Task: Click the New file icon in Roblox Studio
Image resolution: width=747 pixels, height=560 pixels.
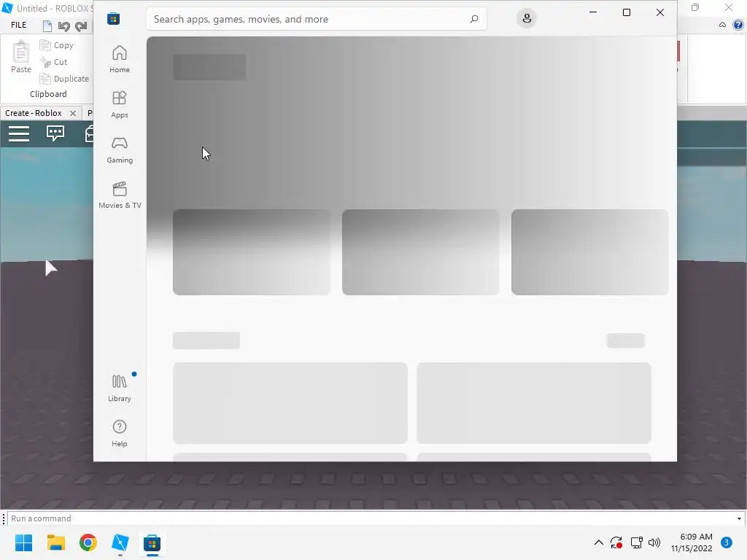Action: tap(47, 26)
